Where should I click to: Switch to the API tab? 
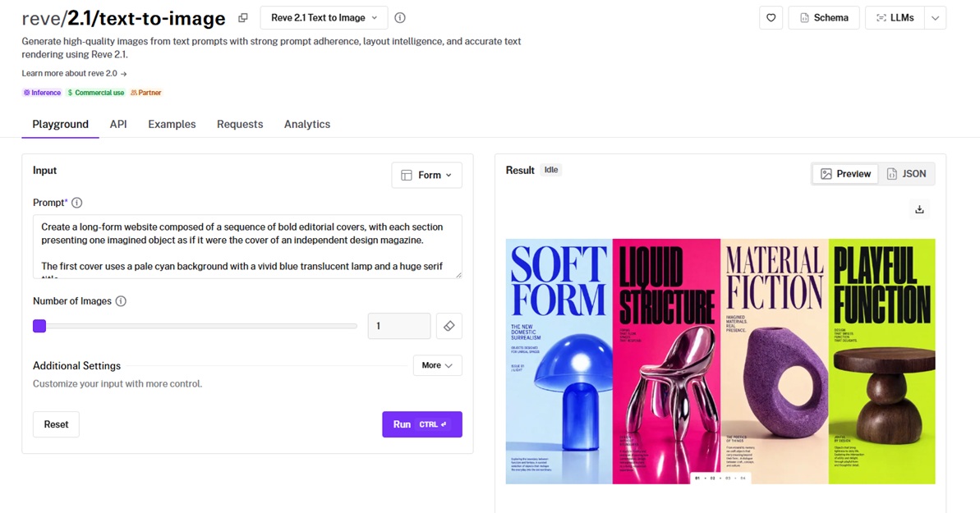click(x=118, y=124)
